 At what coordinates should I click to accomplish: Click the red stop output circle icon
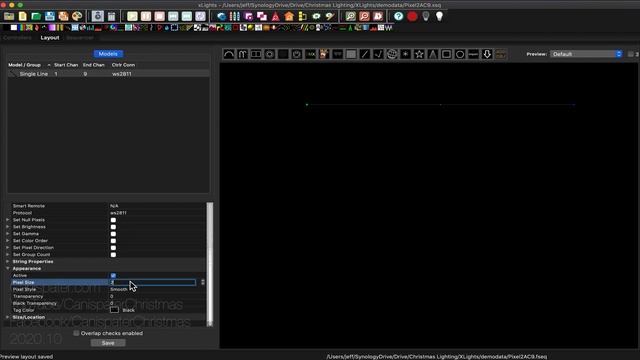[412, 16]
